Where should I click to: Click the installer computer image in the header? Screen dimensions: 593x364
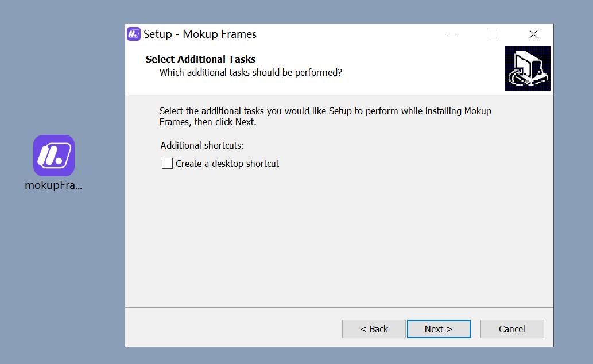pos(528,68)
